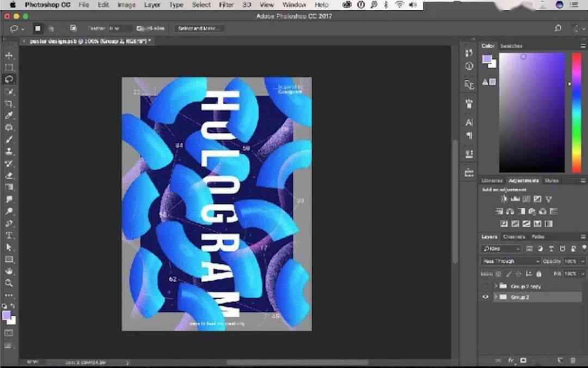Screen dimensions: 588x368
Task: Click the Select and Mask button
Action: pyautogui.click(x=198, y=28)
